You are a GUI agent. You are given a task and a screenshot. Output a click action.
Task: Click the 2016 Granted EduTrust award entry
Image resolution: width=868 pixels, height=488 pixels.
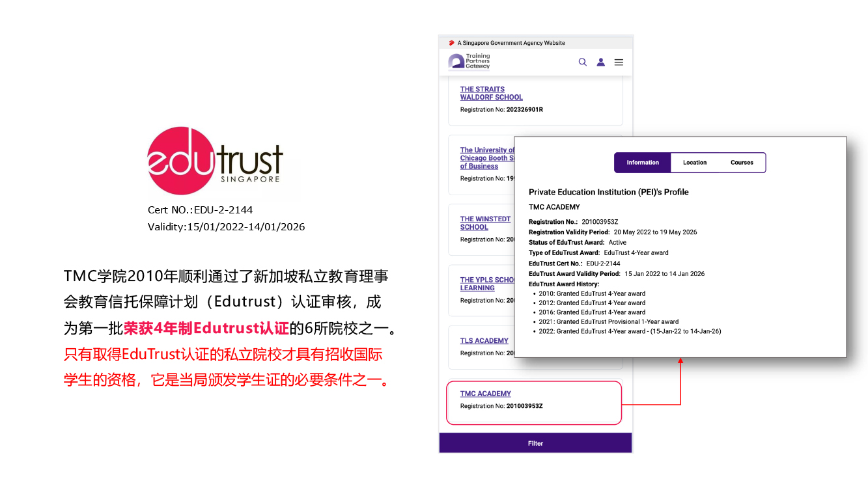pos(592,312)
